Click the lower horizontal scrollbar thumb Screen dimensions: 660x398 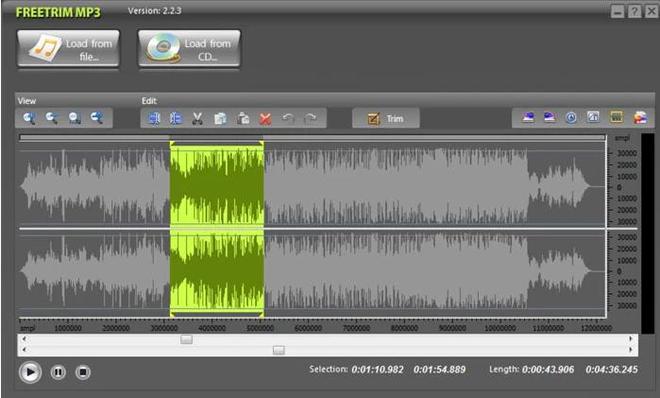tap(279, 350)
